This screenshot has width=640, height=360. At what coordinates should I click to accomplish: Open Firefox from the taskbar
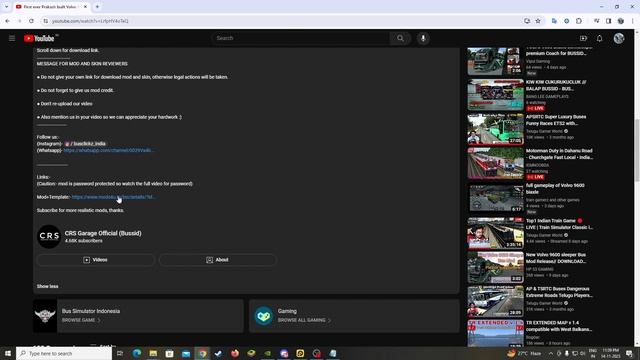[x=235, y=353]
